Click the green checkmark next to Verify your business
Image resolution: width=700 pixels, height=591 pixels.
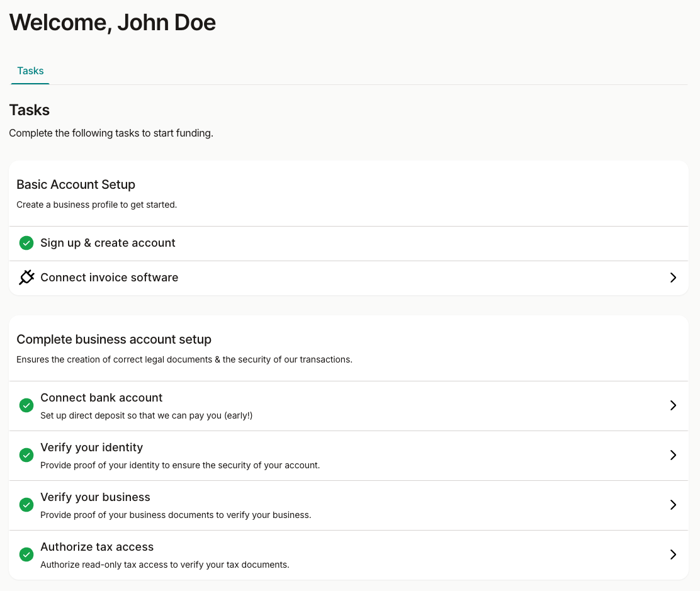[26, 505]
